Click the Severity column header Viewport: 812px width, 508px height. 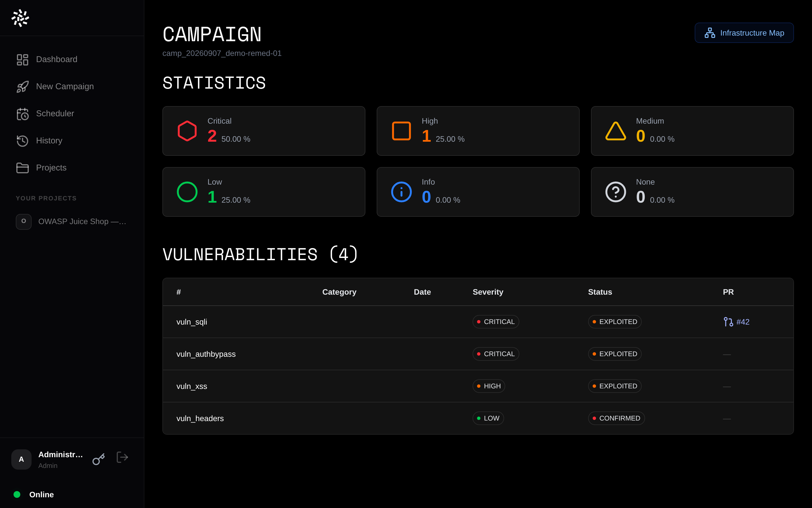(x=488, y=292)
